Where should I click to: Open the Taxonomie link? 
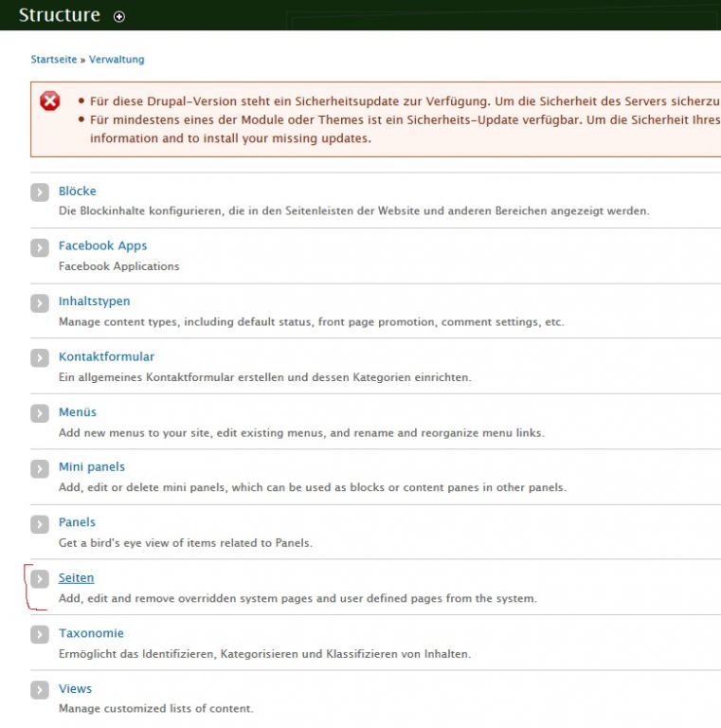point(91,633)
